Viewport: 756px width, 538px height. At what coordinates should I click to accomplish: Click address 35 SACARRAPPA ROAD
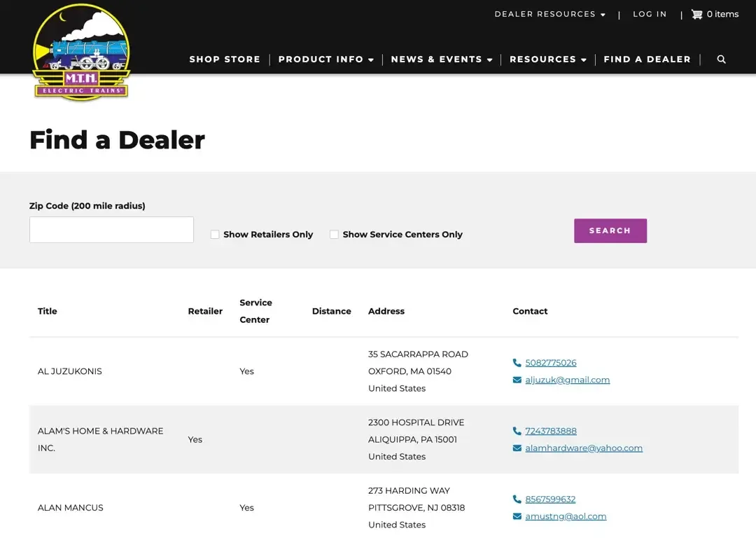click(418, 354)
